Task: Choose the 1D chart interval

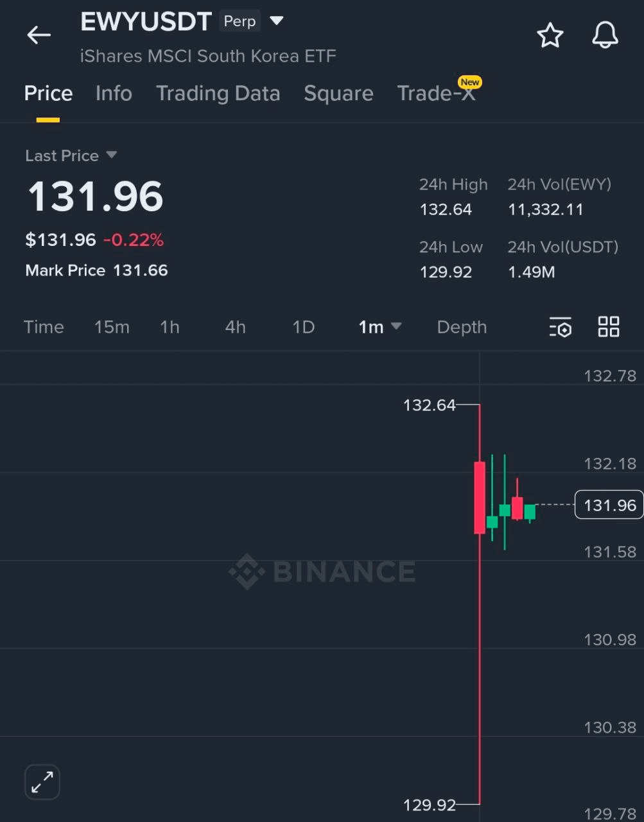Action: click(x=303, y=327)
